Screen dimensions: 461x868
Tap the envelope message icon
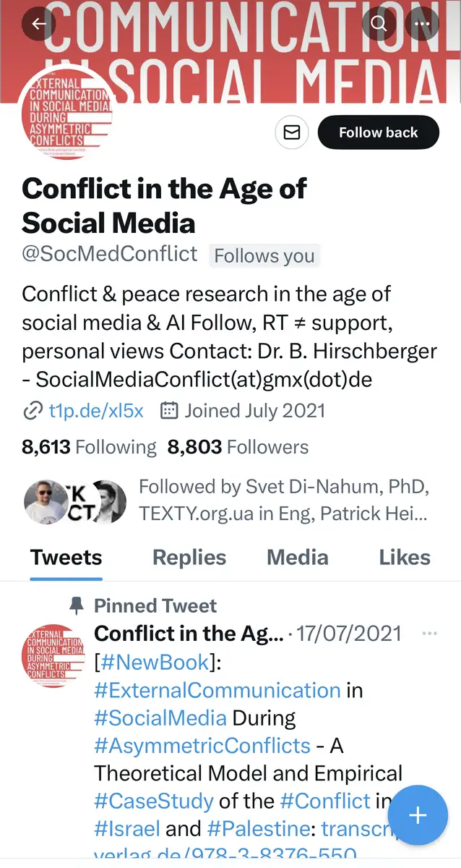pyautogui.click(x=292, y=132)
